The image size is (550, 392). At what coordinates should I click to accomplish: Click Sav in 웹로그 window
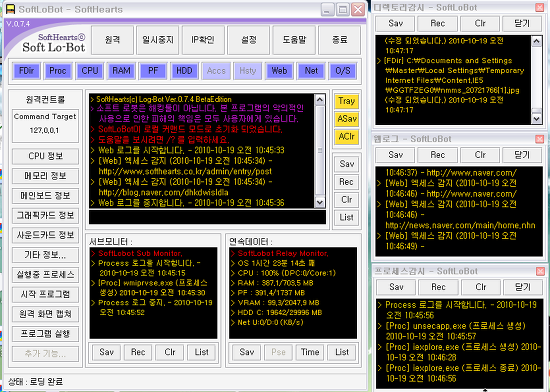[395, 155]
